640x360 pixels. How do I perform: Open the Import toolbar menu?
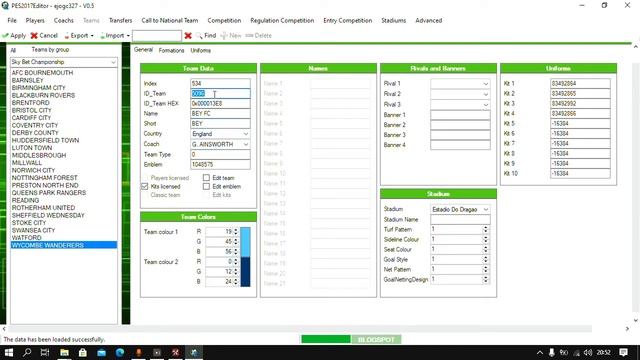[x=115, y=36]
